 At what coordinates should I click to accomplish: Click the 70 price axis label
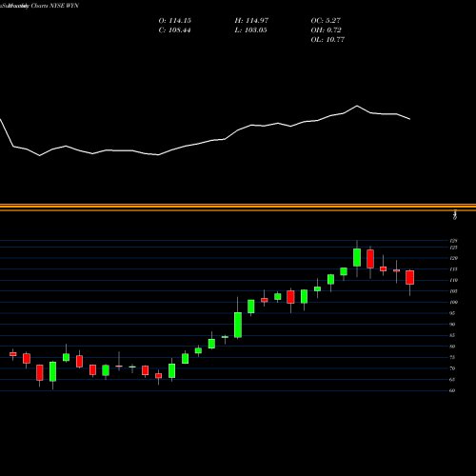(x=452, y=368)
